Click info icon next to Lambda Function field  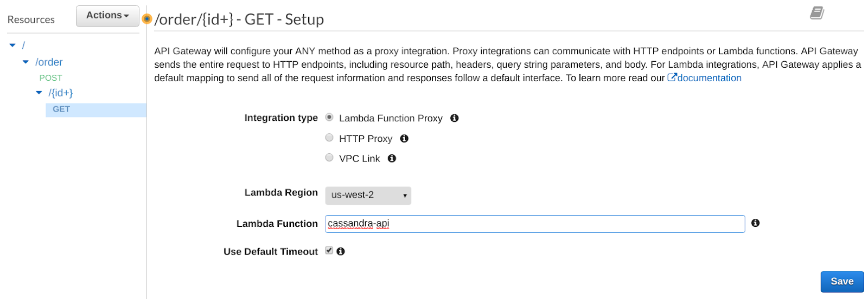tap(755, 223)
